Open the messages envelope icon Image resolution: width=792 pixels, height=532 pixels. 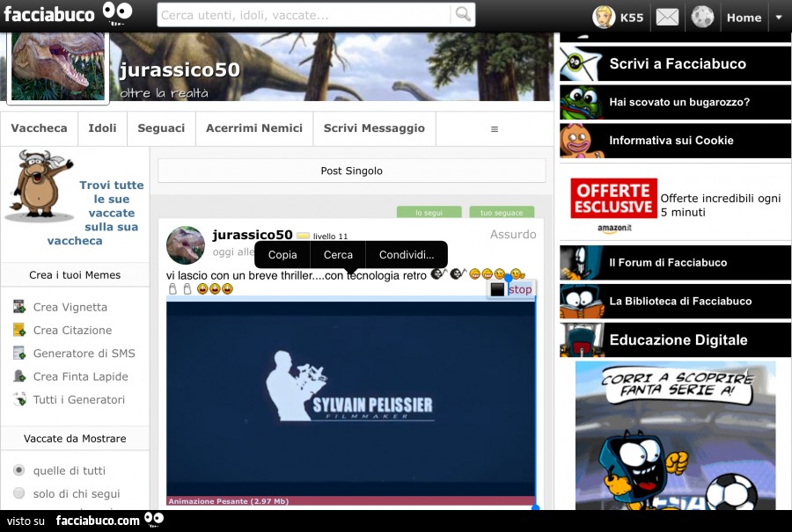pyautogui.click(x=667, y=17)
